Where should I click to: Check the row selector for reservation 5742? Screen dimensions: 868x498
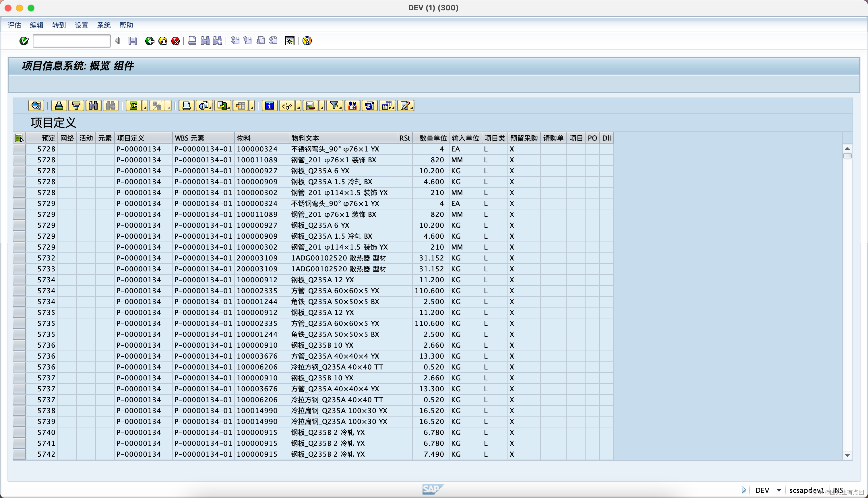19,454
